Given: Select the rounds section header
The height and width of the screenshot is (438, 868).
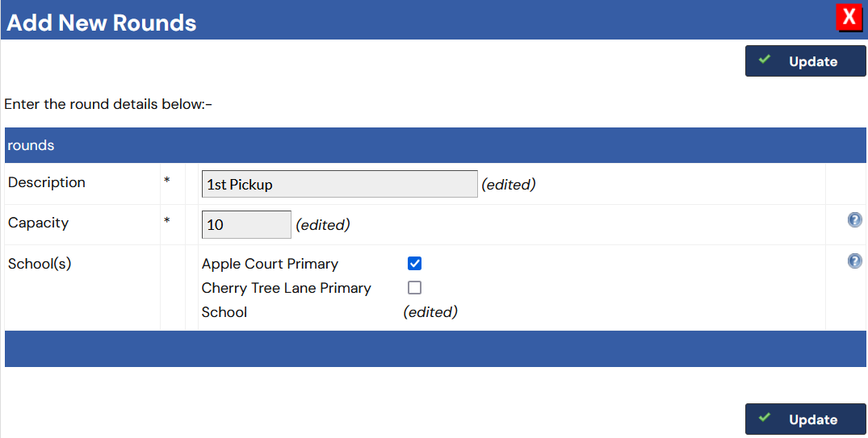Looking at the screenshot, I should click(x=31, y=145).
